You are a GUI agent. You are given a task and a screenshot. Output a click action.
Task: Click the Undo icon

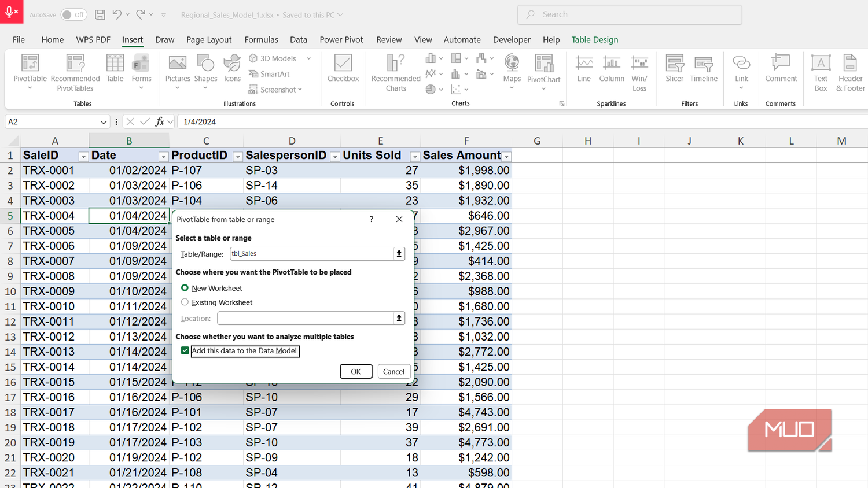[117, 14]
